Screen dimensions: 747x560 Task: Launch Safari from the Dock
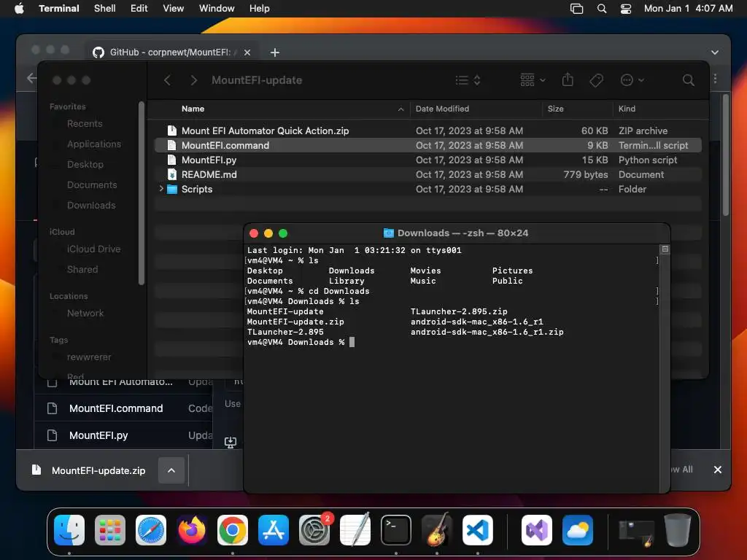[x=151, y=530]
